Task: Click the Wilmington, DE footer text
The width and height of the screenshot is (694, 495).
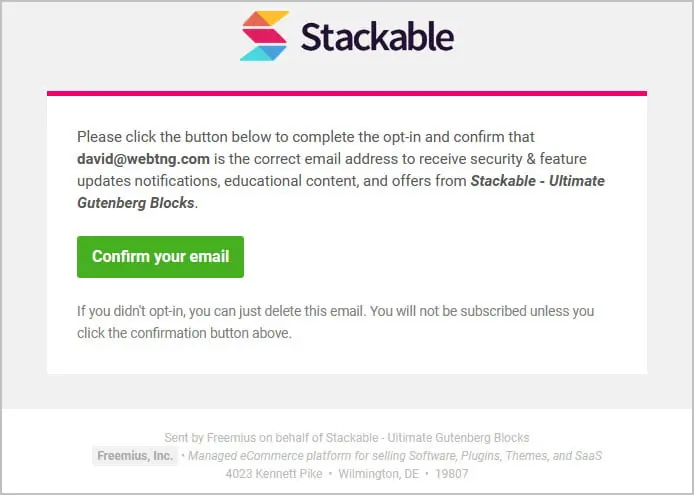Action: pyautogui.click(x=378, y=474)
